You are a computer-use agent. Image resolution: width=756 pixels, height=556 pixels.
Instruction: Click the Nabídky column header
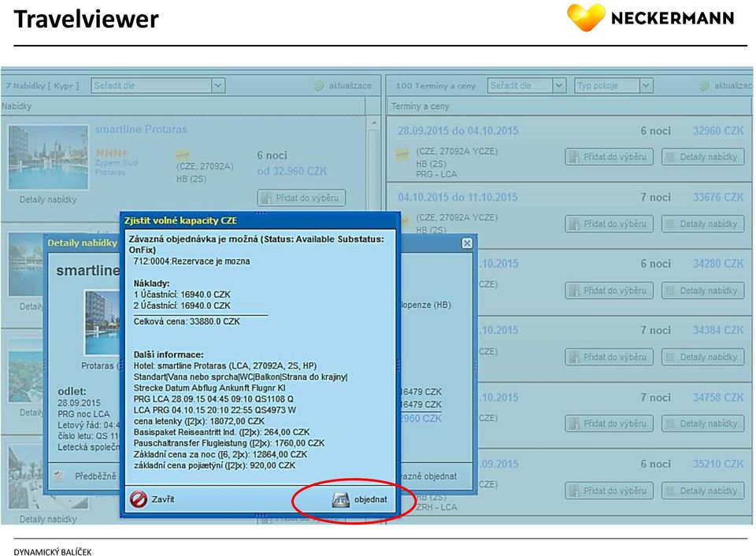(183, 106)
